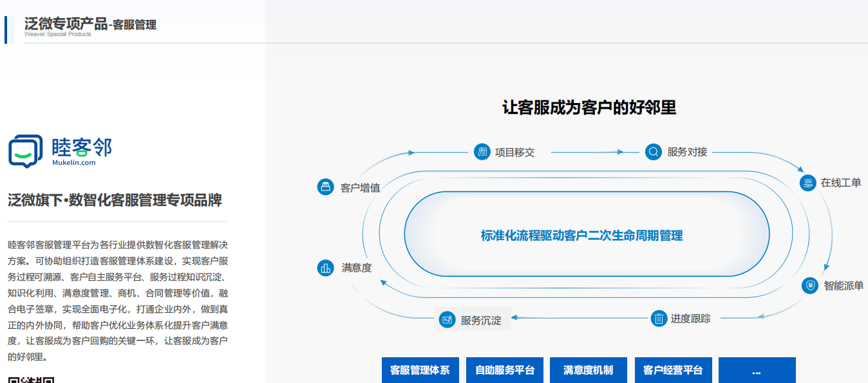Image resolution: width=868 pixels, height=383 pixels.
Task: Switch to the 自助服务平台 tab
Action: click(505, 370)
